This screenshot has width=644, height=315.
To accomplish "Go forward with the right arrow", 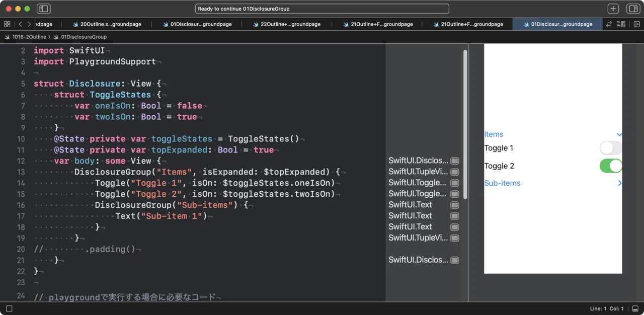I will coord(29,24).
